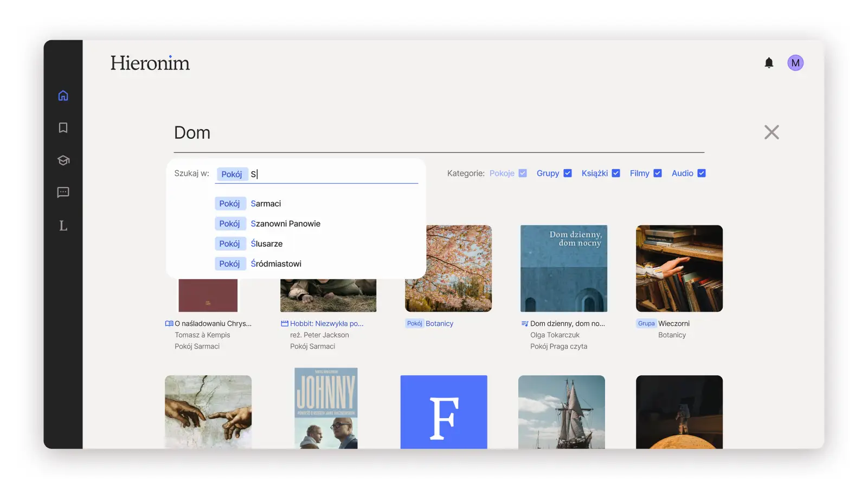Toggle the Pokoje category checkbox
Viewport: 868px width, 488px height.
[523, 174]
